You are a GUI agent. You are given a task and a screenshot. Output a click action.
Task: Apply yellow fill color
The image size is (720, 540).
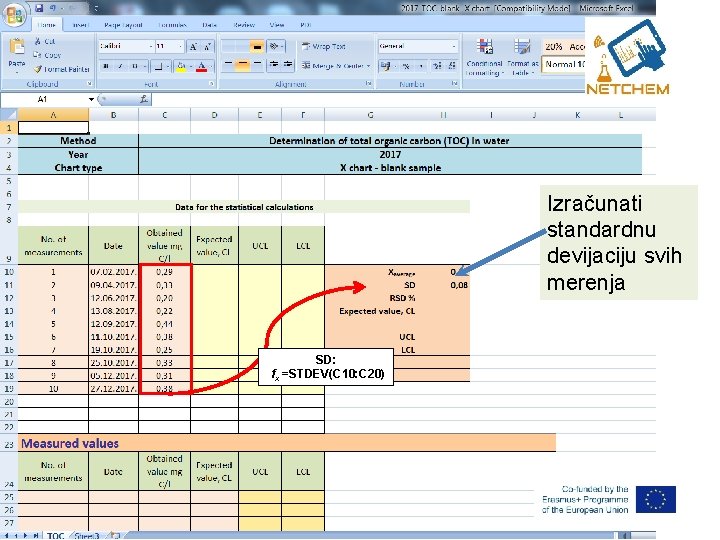(181, 67)
